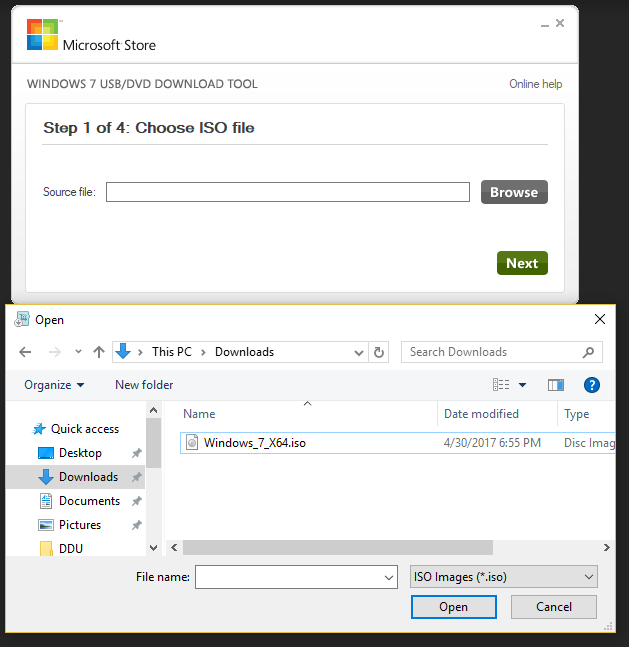Viewport: 629px width, 647px height.
Task: Click the Source file input field
Action: click(x=288, y=192)
